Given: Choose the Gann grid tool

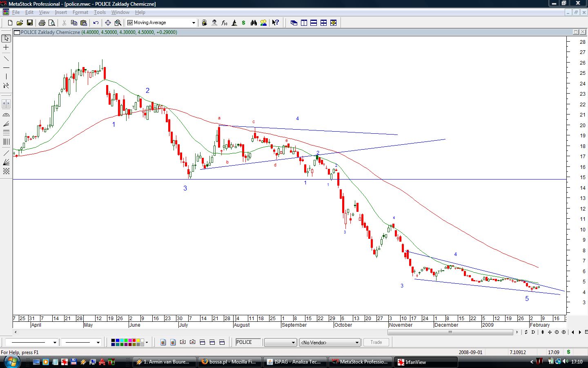Looking at the screenshot, I should pos(6,172).
